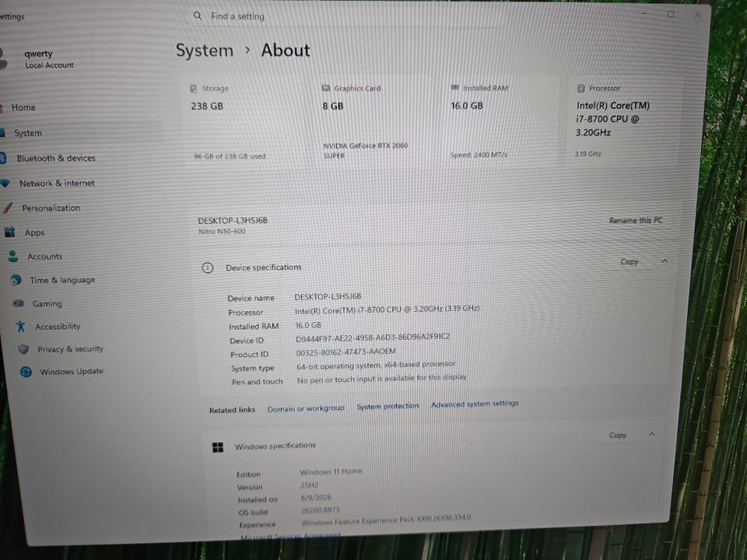Screen dimensions: 747x560
Task: Click the Gaming controller icon
Action: coord(19,303)
